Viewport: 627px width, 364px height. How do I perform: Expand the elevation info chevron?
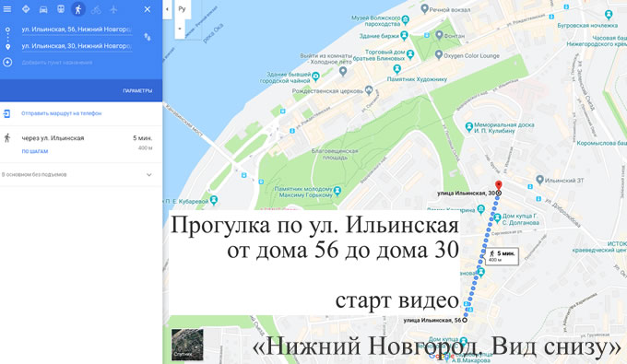click(148, 174)
